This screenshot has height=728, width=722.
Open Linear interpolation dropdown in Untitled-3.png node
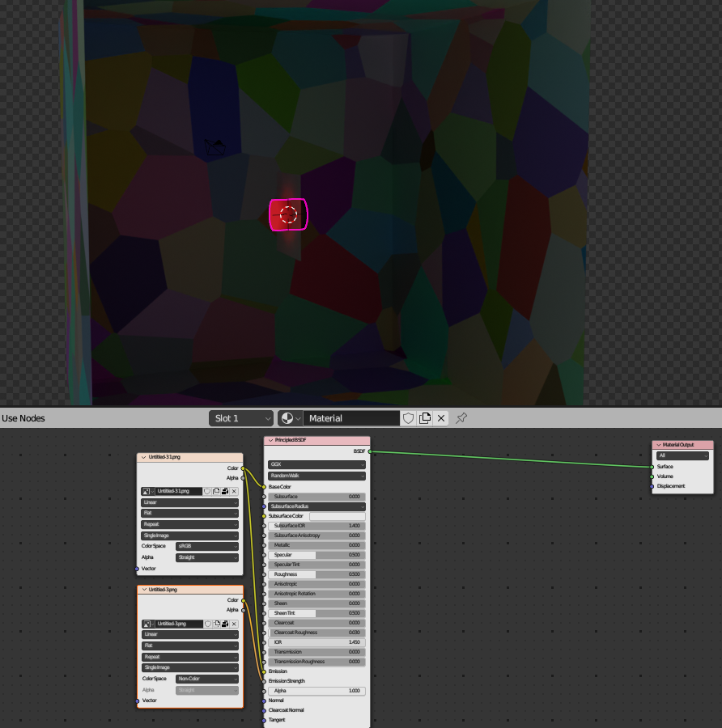[x=189, y=634]
